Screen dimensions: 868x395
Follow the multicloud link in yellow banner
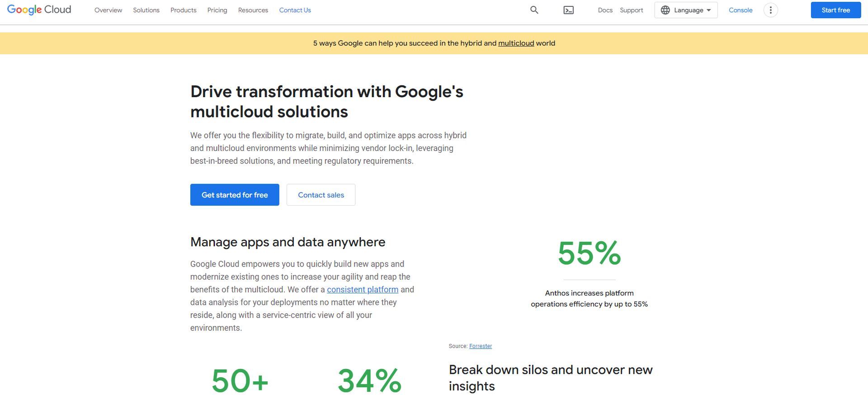coord(516,43)
